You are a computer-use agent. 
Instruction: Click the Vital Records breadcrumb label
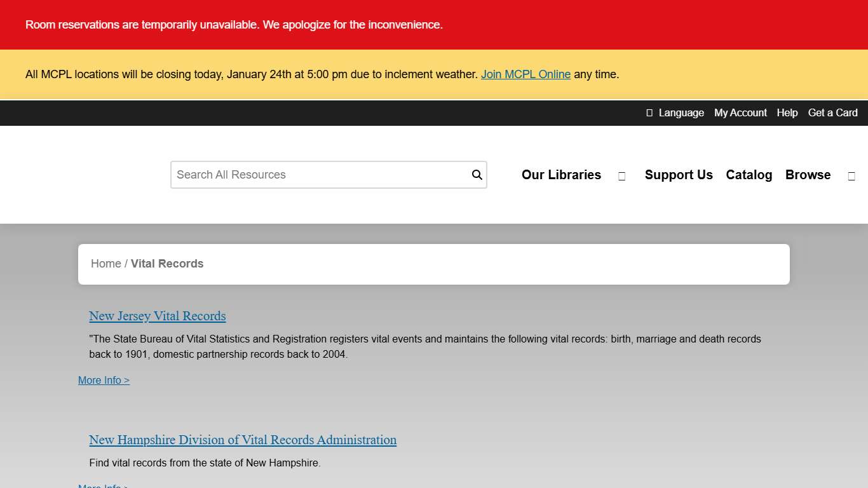pyautogui.click(x=167, y=263)
